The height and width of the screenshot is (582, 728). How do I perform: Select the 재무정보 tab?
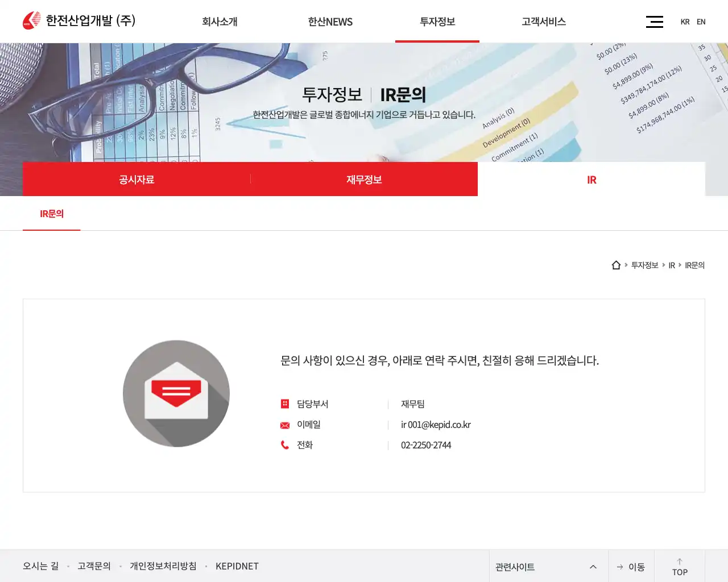pos(364,180)
